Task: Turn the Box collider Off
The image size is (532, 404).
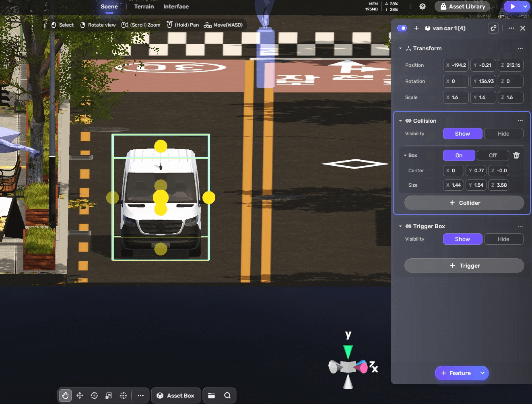Action: tap(493, 155)
